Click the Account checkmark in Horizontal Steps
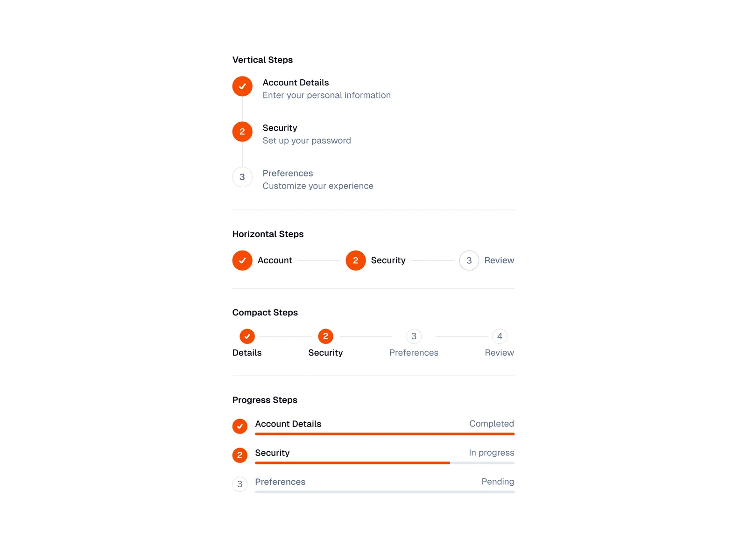This screenshot has height=560, width=747. [242, 260]
